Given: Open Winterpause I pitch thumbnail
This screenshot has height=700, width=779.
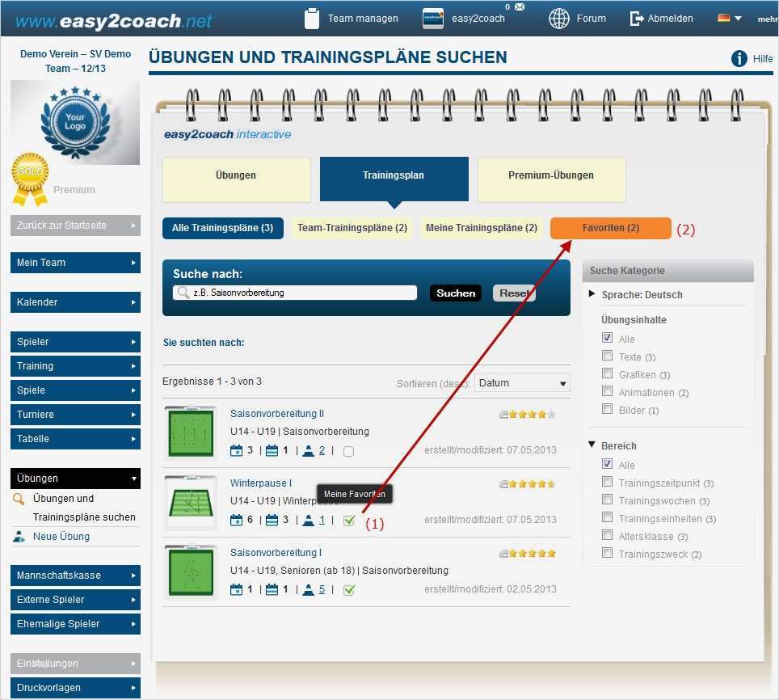Looking at the screenshot, I should (x=192, y=502).
